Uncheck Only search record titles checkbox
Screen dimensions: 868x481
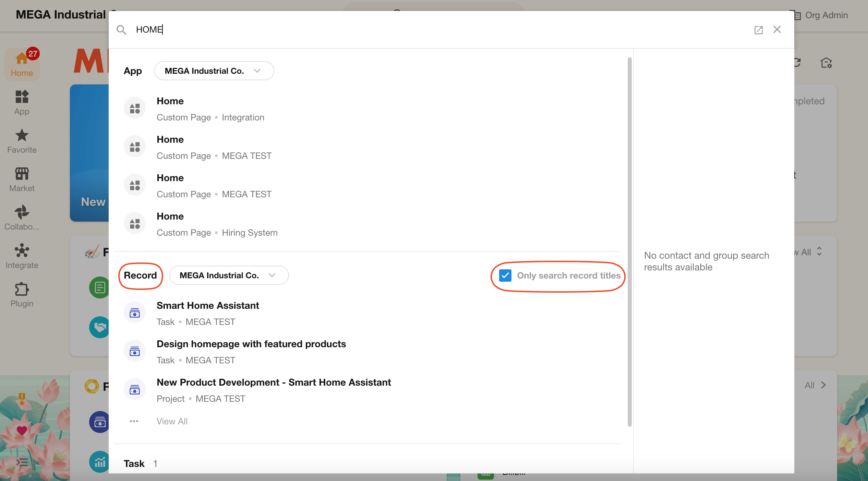(x=505, y=275)
